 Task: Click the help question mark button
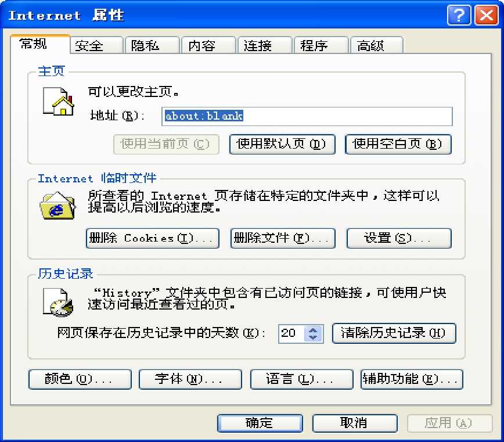tap(459, 15)
